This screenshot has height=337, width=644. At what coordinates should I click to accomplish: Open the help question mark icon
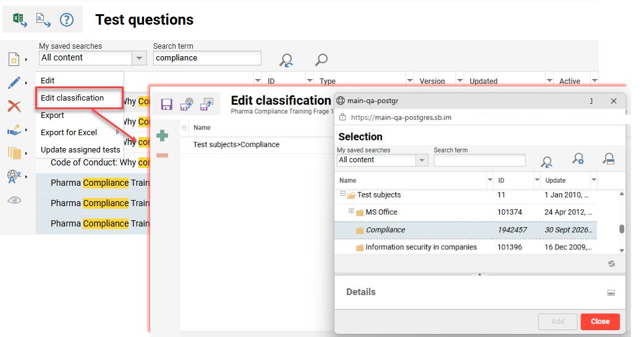[x=67, y=20]
